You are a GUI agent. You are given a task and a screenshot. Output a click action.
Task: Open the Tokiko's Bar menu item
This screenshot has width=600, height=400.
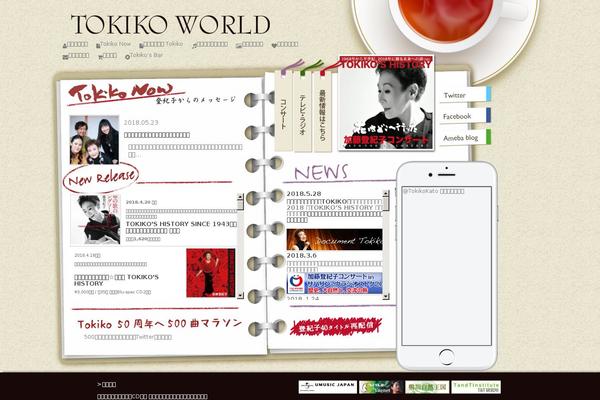[146, 55]
